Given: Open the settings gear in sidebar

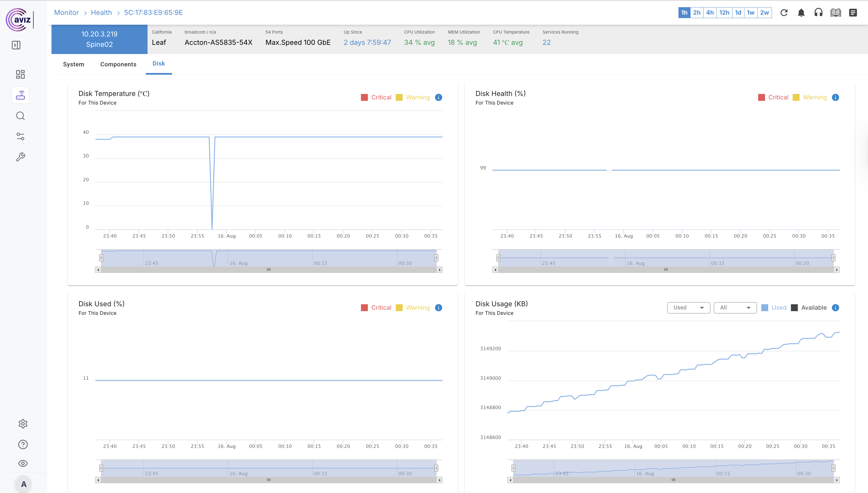Looking at the screenshot, I should tap(23, 423).
